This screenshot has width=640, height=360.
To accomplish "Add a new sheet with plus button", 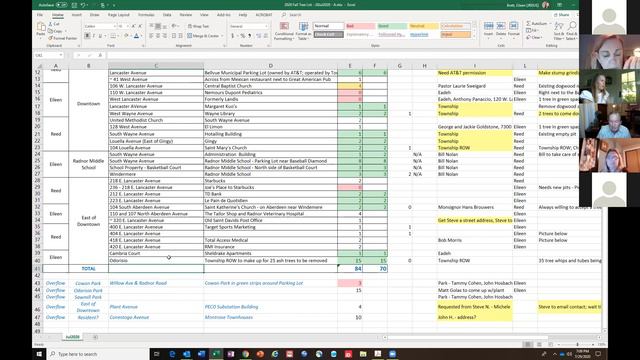I will coord(96,337).
